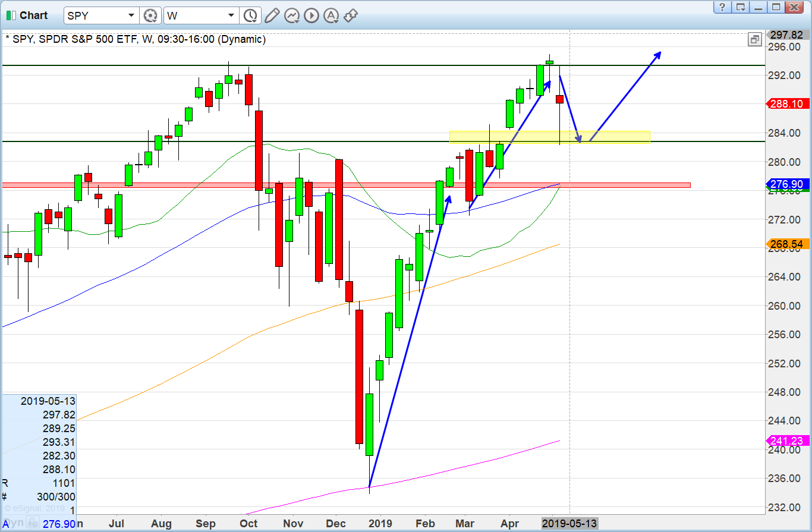Expand the clock icon dropdown arrow
The image size is (812, 532).
[x=254, y=20]
